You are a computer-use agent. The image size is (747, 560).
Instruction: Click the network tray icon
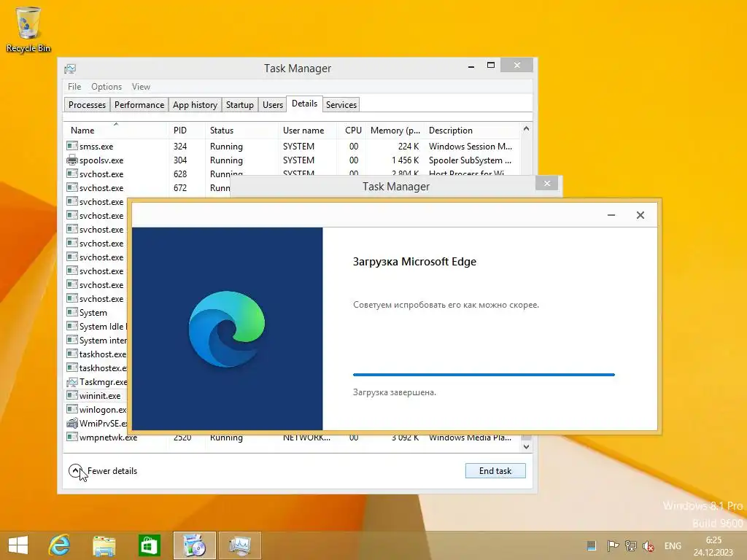click(631, 545)
